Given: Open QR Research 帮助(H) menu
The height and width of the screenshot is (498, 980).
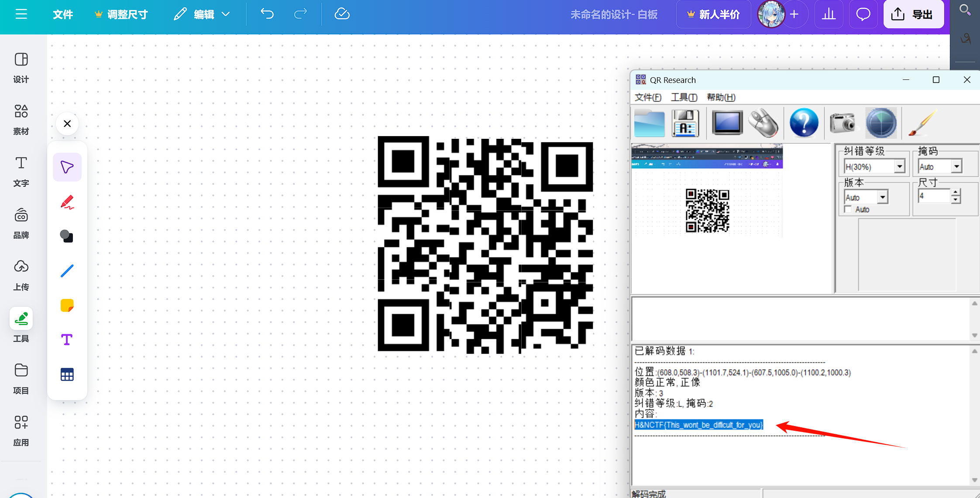Looking at the screenshot, I should [721, 97].
